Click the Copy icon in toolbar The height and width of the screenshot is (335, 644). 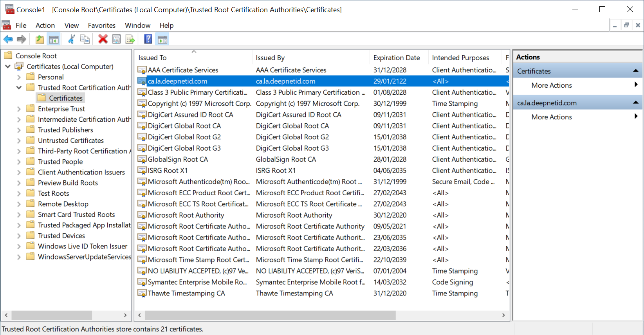[x=85, y=39]
